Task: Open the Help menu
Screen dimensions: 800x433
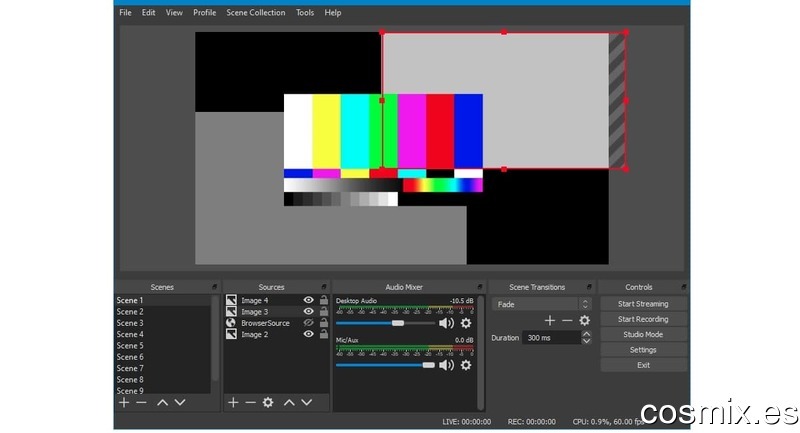Action: [x=333, y=13]
